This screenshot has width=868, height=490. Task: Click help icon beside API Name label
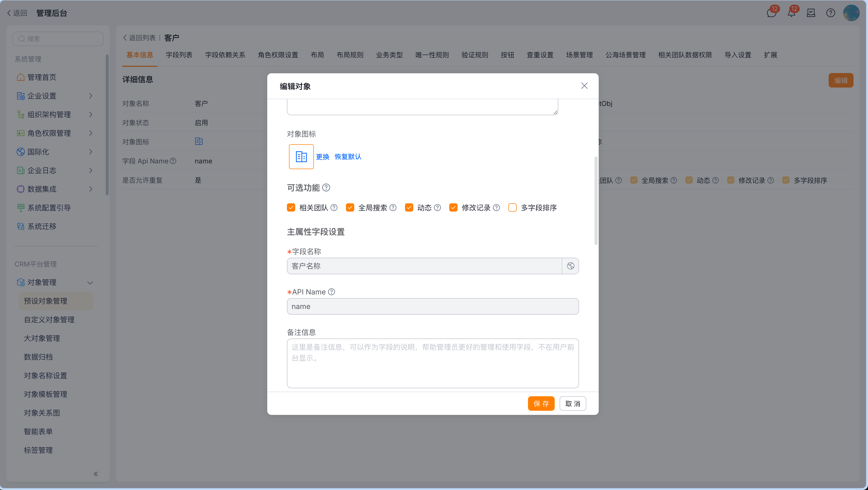tap(331, 292)
